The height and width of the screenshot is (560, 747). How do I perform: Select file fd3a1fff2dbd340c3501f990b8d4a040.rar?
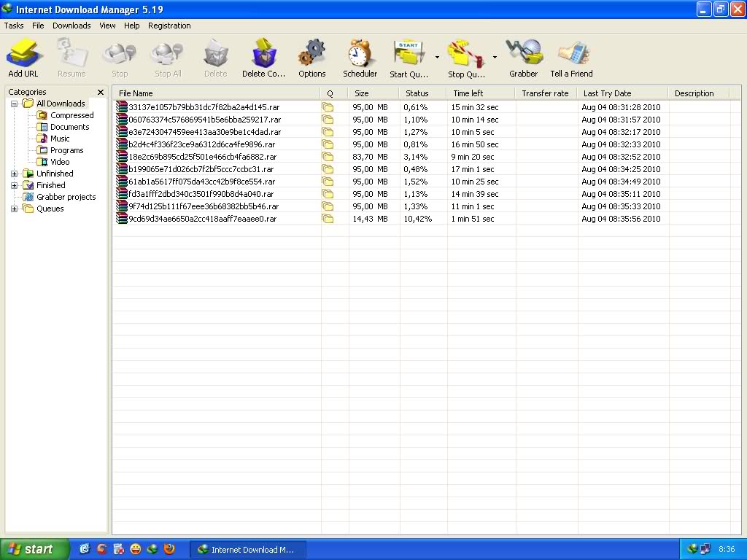(201, 194)
